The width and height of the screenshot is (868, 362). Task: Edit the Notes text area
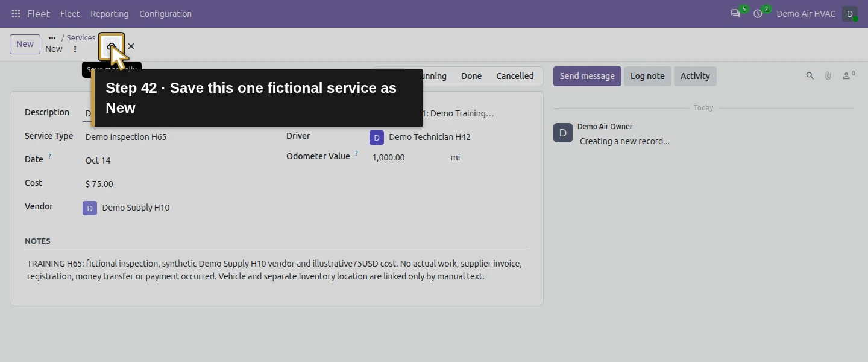277,270
